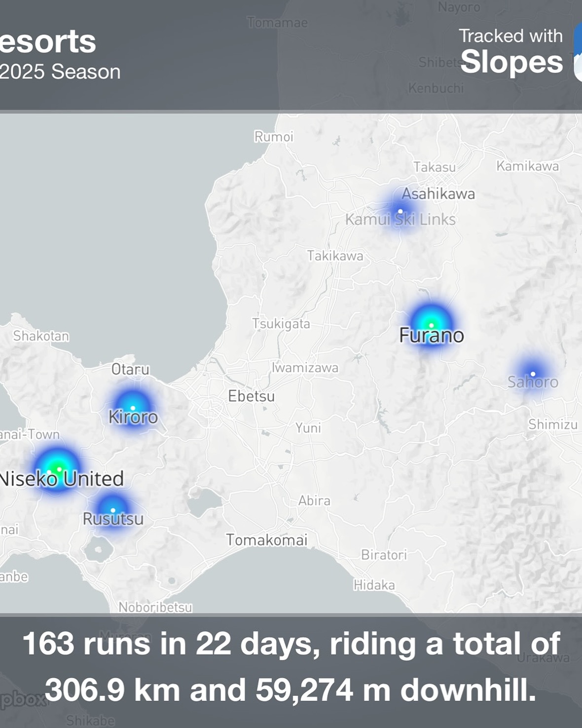Click the 'Otaru' city label

130,369
